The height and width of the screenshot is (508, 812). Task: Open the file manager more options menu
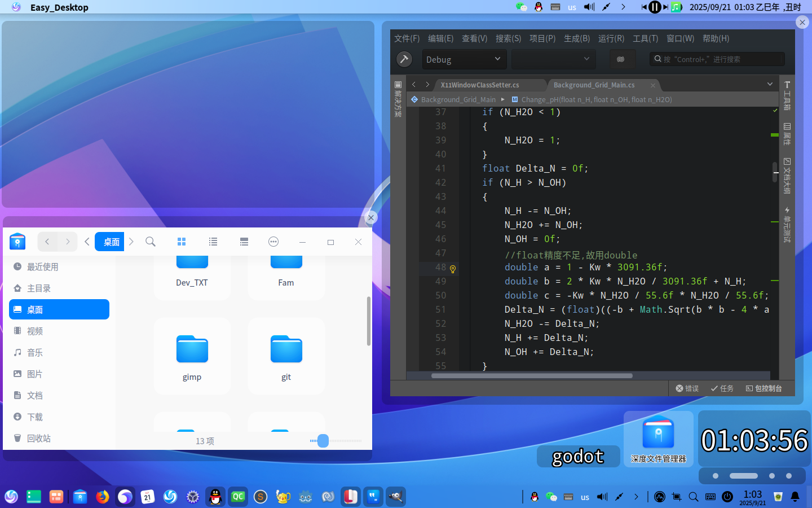pyautogui.click(x=273, y=242)
